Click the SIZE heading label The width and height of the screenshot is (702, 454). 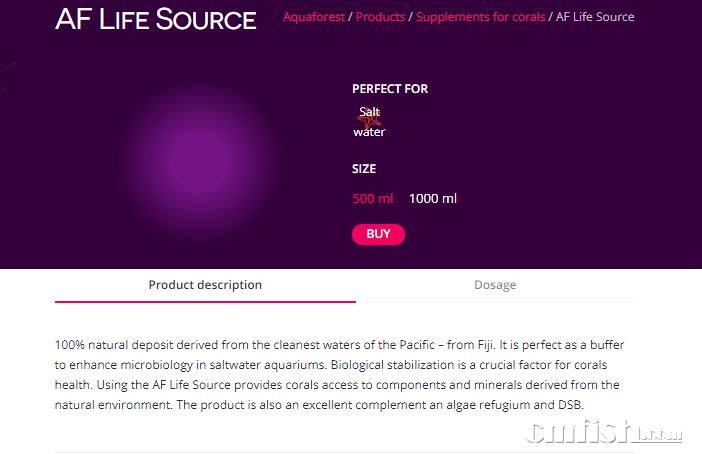click(364, 169)
